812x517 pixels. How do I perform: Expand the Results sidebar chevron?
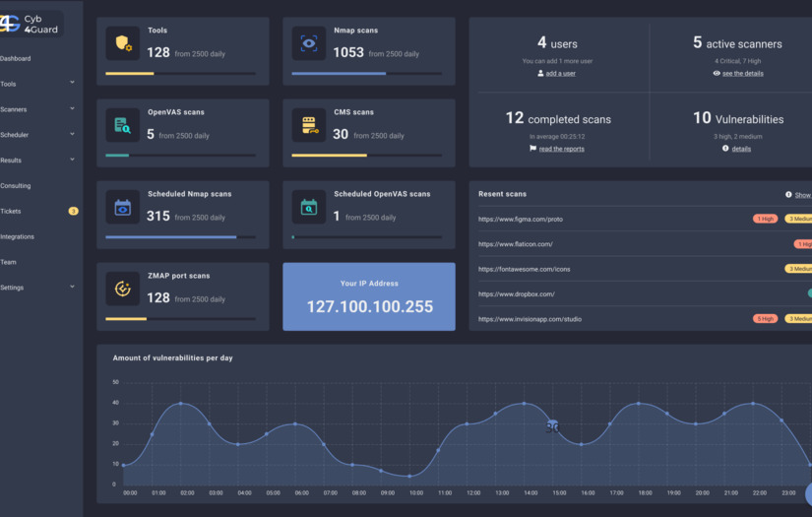point(72,159)
